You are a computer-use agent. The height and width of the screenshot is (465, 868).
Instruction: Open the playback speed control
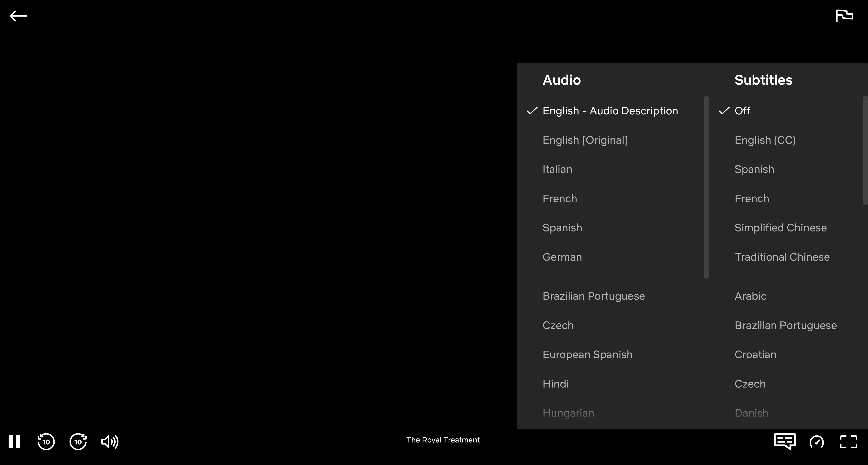tap(817, 442)
